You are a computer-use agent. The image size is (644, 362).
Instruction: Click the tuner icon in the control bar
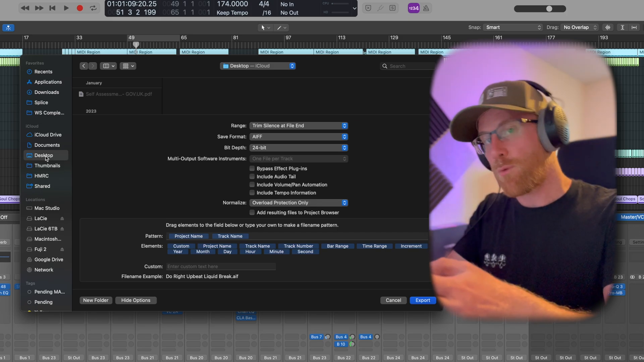[x=380, y=8]
